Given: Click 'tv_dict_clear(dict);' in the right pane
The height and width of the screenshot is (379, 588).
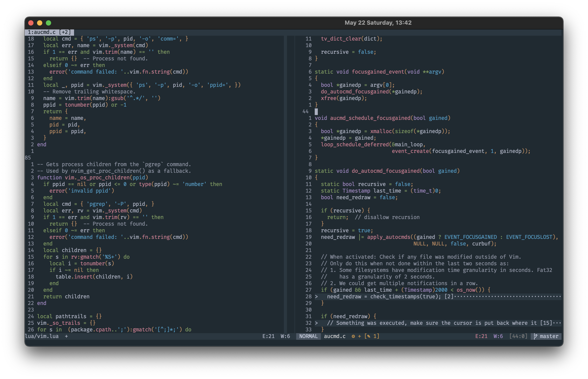Looking at the screenshot, I should (x=352, y=39).
